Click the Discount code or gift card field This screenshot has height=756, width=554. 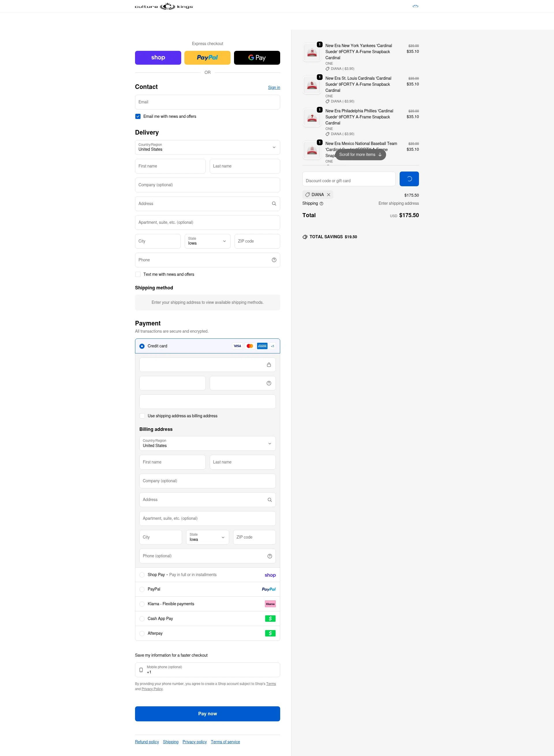[349, 179]
